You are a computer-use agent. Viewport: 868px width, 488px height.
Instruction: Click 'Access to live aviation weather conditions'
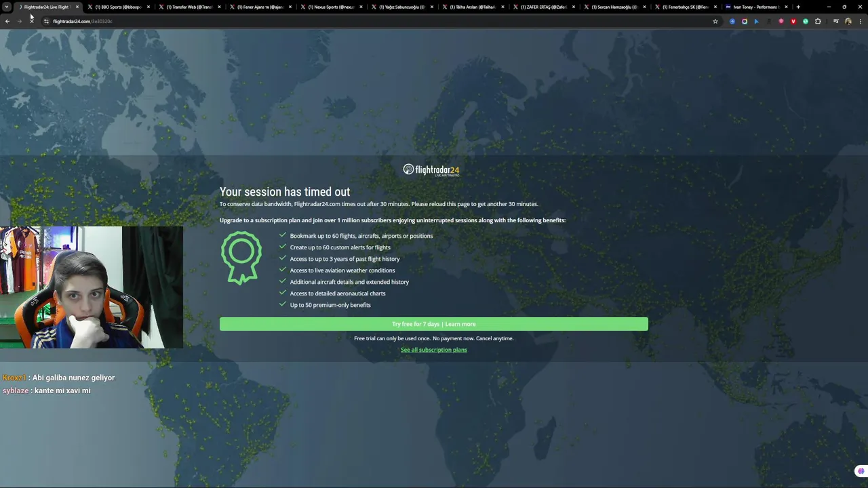342,270
